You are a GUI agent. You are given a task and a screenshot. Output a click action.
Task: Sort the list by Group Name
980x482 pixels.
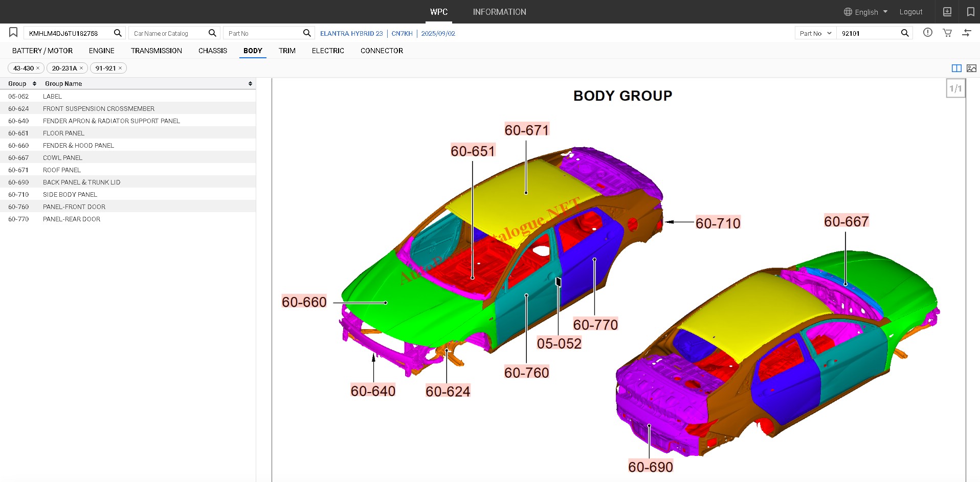(250, 84)
